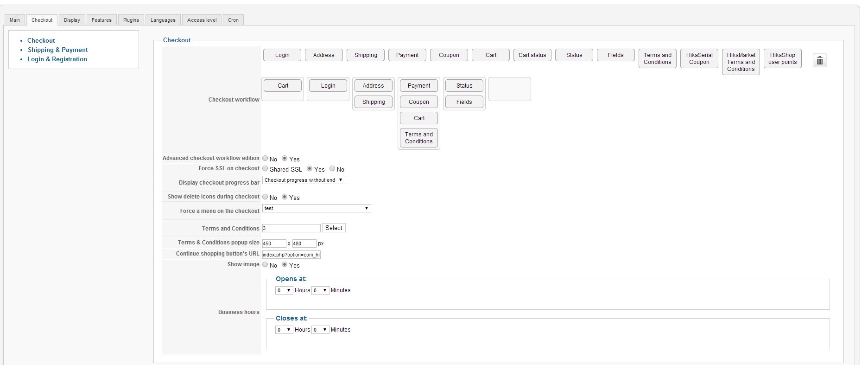Viewport: 868px width, 365px height.
Task: Open the Shipping & Payment link
Action: [x=57, y=50]
